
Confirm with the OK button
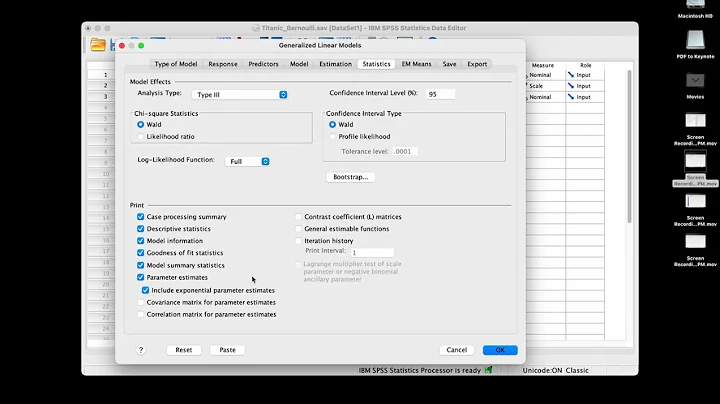tap(500, 350)
